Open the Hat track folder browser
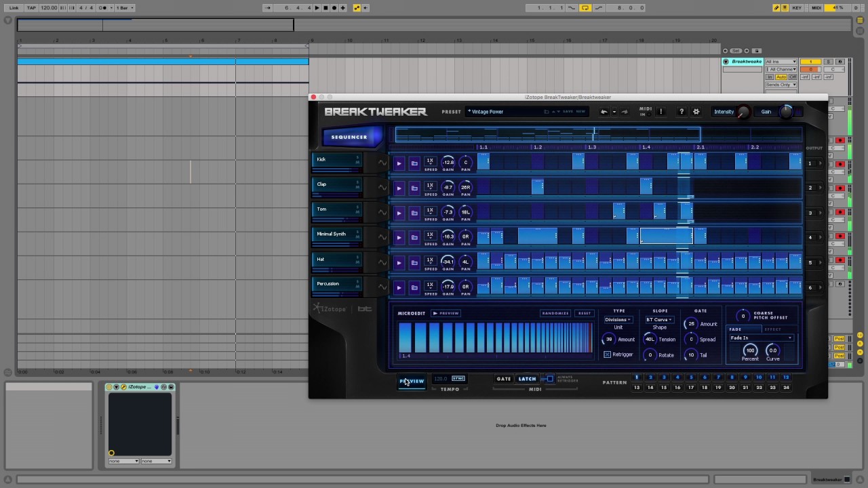Viewport: 868px width, 488px height. click(x=414, y=262)
